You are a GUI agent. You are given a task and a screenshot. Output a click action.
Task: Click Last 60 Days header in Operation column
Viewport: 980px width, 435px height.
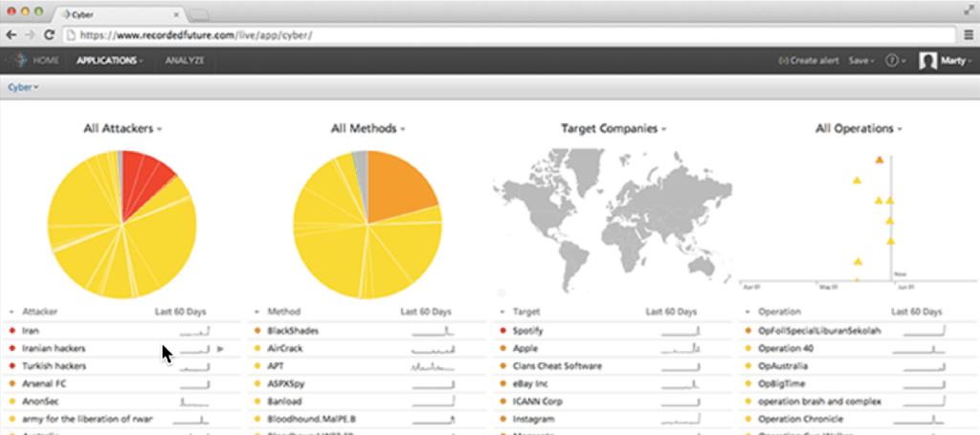pyautogui.click(x=917, y=312)
